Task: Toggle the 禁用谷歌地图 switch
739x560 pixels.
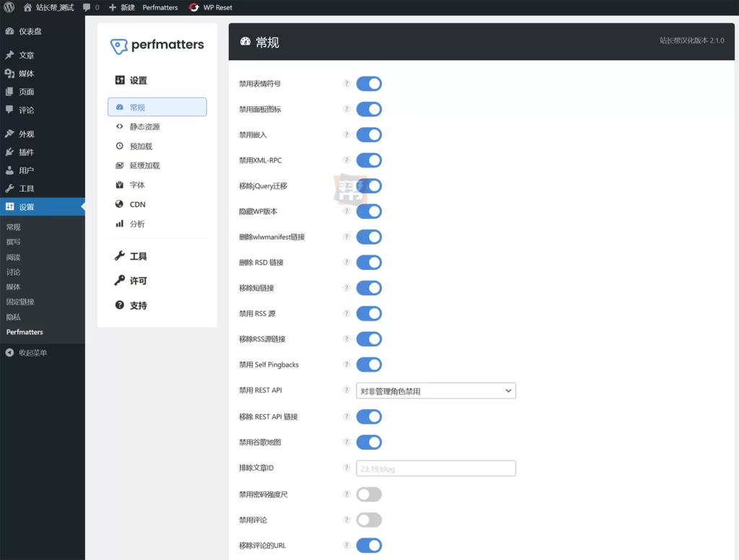Action: (x=369, y=442)
